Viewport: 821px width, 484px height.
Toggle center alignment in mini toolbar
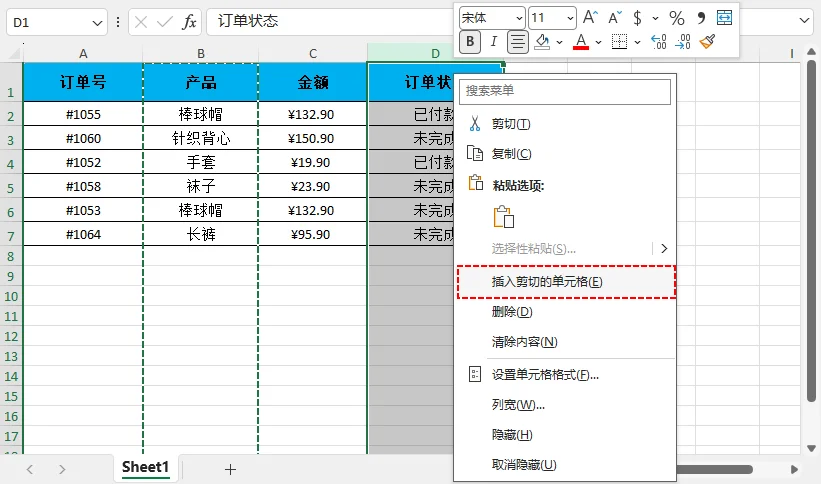coord(518,41)
